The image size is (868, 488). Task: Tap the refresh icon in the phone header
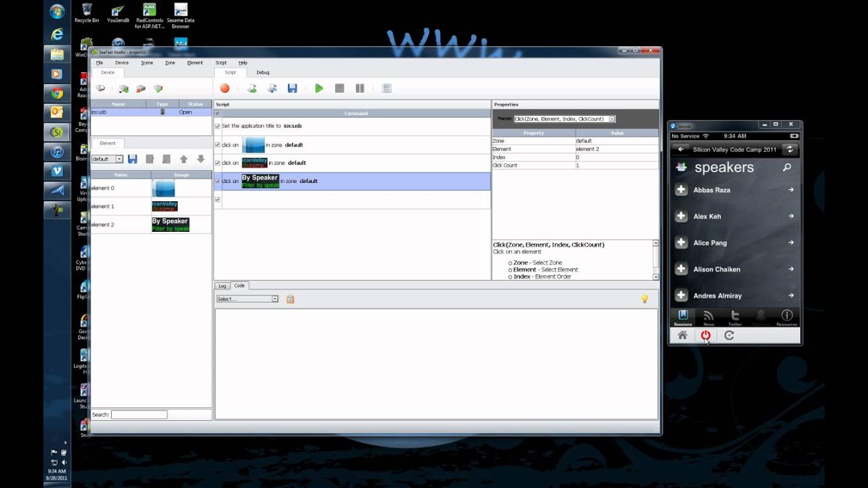click(x=789, y=149)
